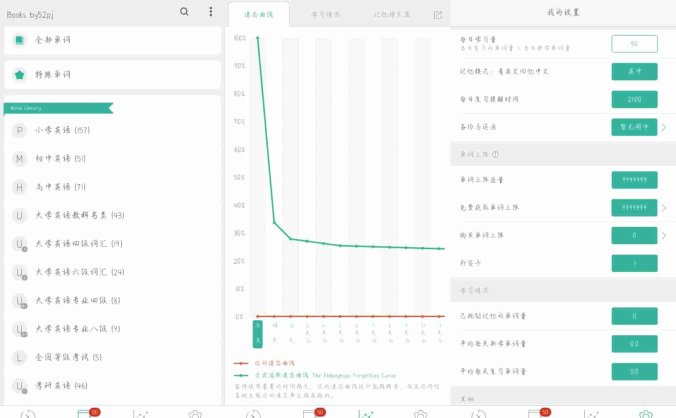Click the red forgetting-curve legend entry
This screenshot has width=676, height=418.
[x=265, y=363]
